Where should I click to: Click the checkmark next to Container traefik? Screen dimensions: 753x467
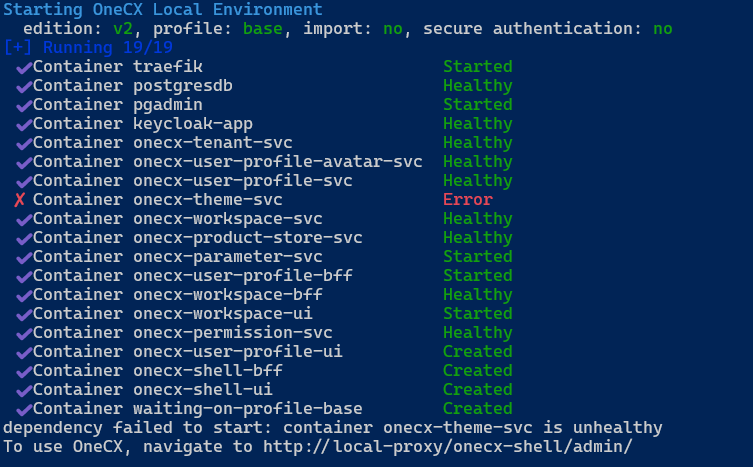[24, 67]
